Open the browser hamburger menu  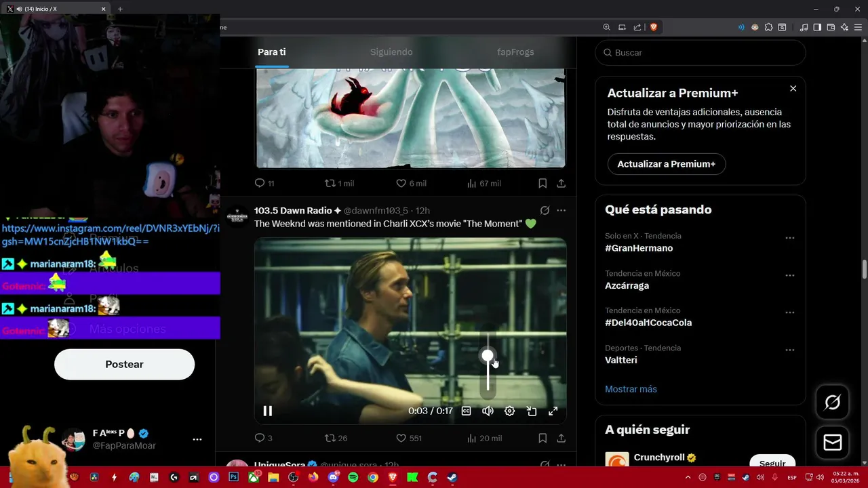(x=858, y=27)
